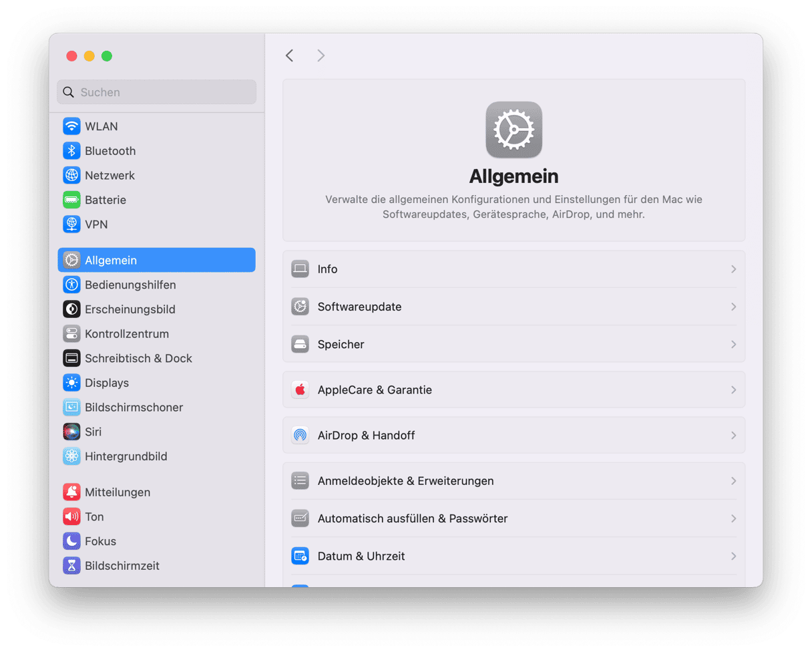Viewport: 812px width, 652px height.
Task: Click the Bluetooth icon in sidebar
Action: (71, 151)
